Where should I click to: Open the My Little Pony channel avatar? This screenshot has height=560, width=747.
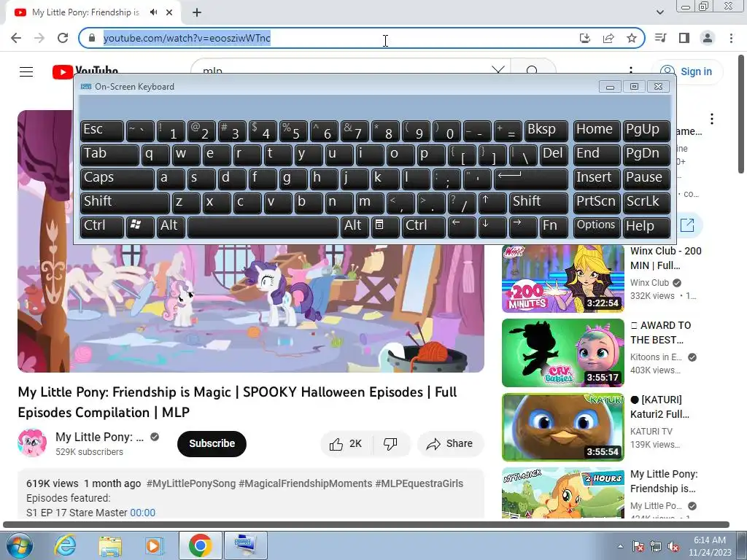[x=32, y=443]
